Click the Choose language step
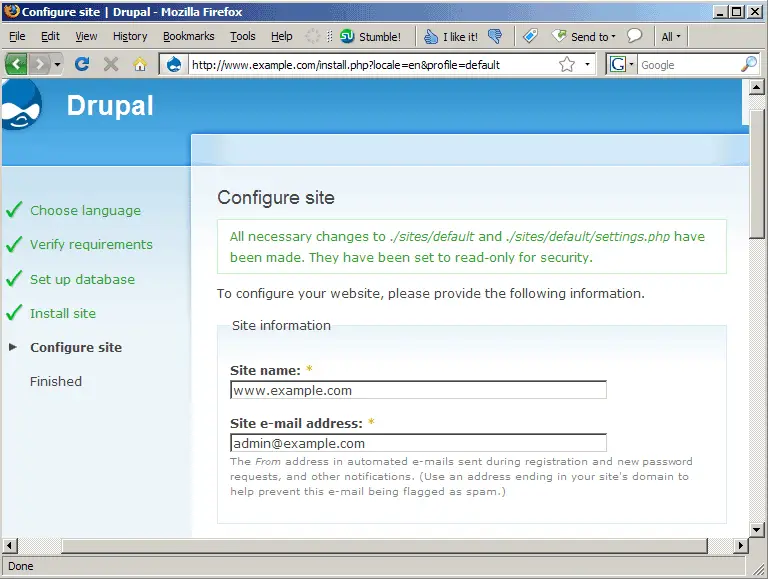This screenshot has height=579, width=768. (85, 211)
